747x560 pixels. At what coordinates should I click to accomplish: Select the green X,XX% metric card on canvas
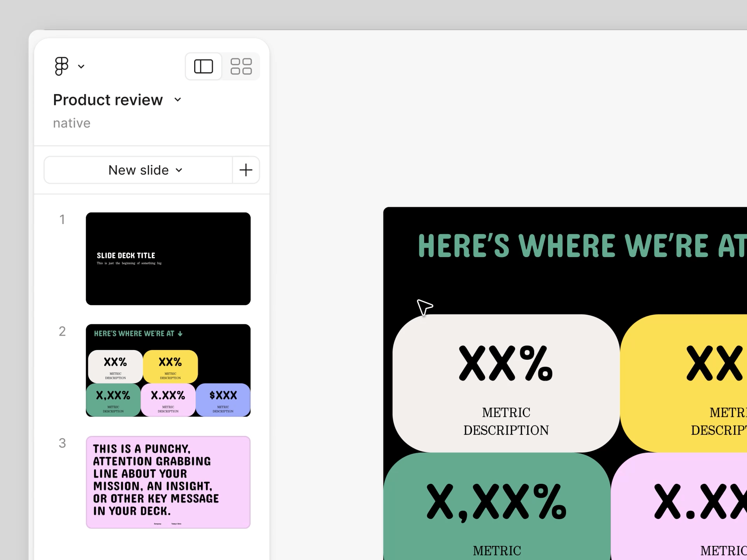(497, 506)
